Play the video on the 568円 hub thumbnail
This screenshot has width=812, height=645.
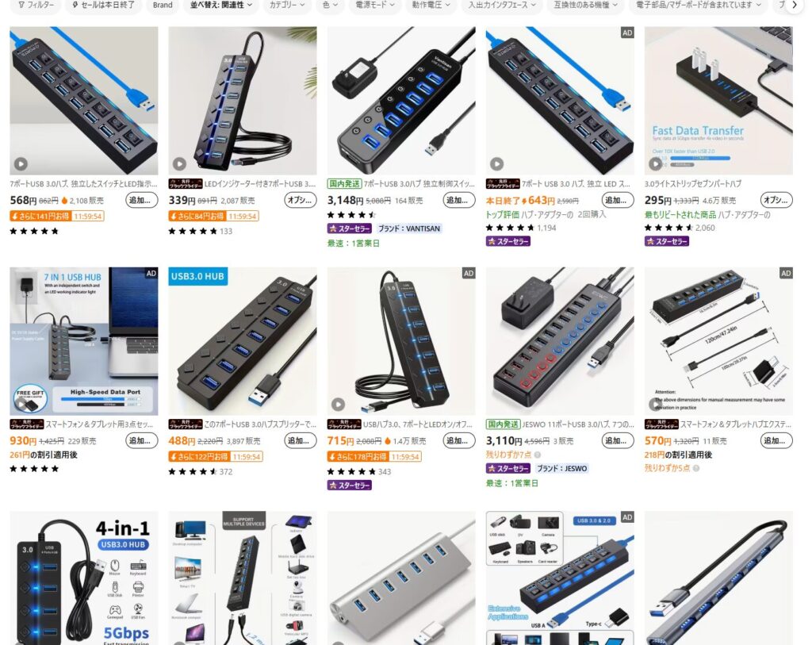click(x=21, y=164)
